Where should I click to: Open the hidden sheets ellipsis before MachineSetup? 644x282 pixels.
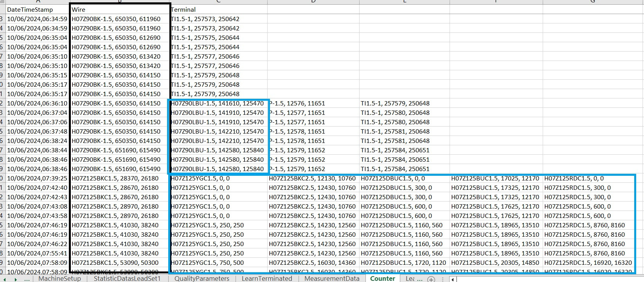point(27,279)
